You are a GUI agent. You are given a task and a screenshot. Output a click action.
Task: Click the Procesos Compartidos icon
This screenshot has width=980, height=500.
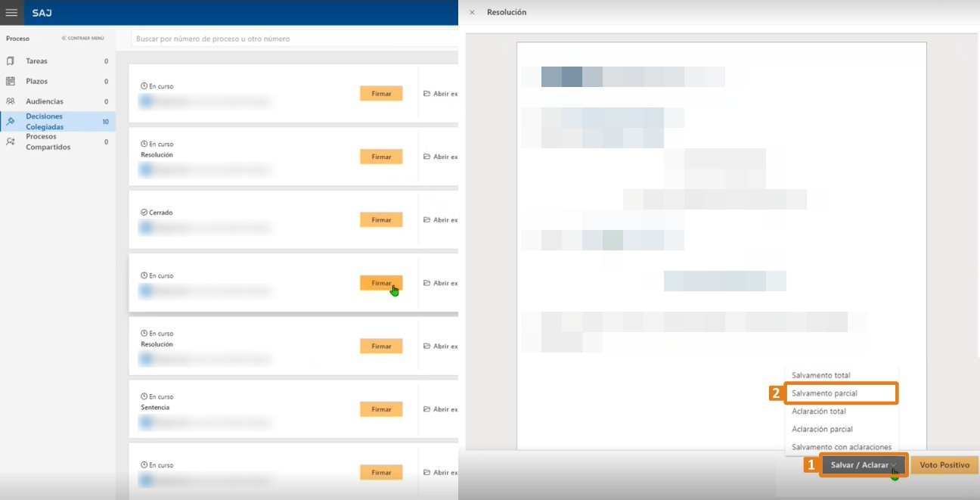pos(11,141)
